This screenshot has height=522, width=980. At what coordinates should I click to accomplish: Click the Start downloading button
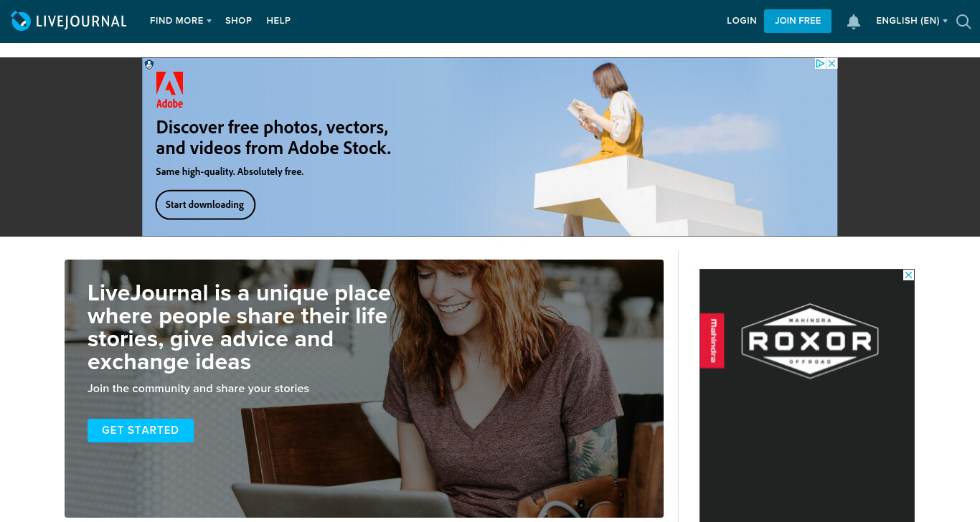[205, 204]
